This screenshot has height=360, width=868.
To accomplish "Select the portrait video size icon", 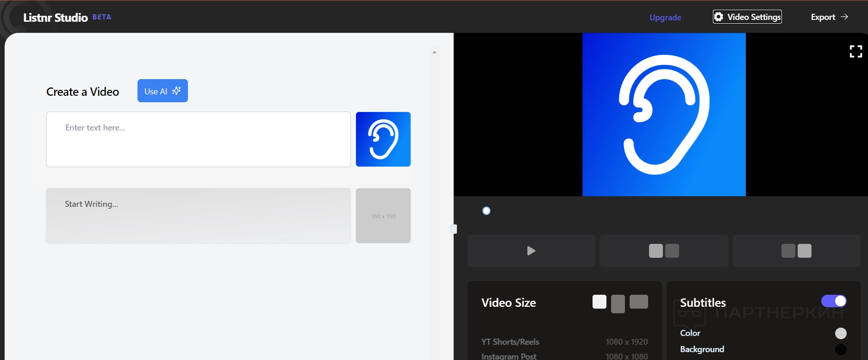I will tap(618, 304).
